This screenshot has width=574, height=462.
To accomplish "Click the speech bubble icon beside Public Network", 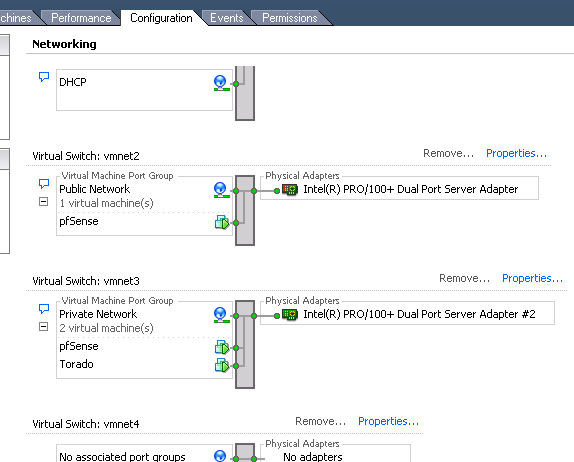I will pos(44,184).
